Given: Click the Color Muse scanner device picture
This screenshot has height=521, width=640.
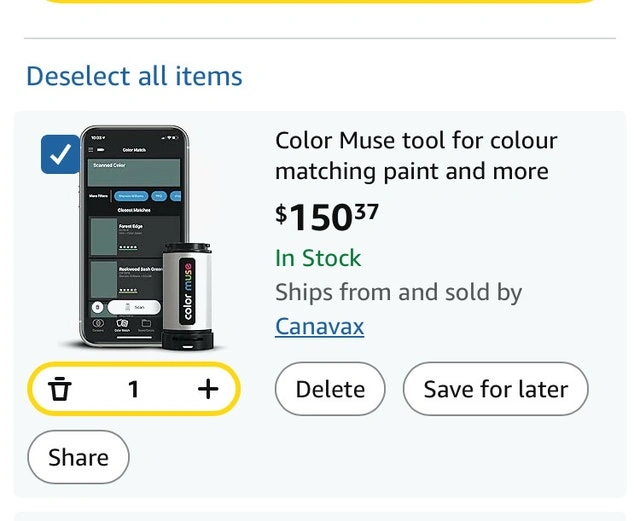Looking at the screenshot, I should 188,296.
